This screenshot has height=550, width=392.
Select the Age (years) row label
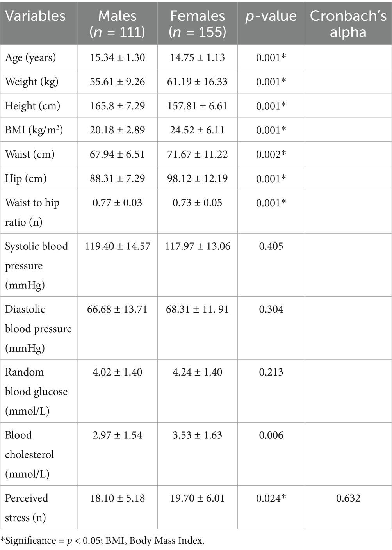pyautogui.click(x=30, y=58)
